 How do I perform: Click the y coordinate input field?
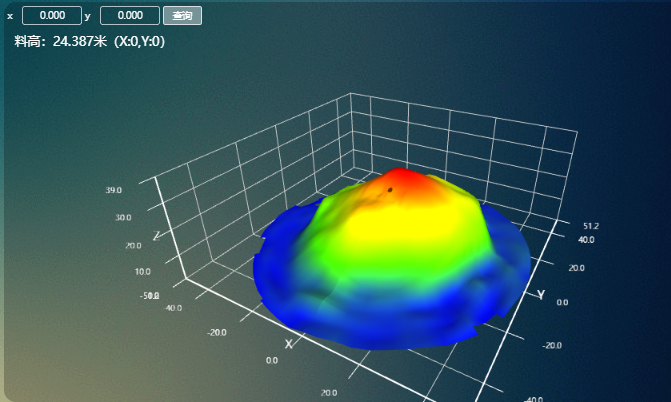130,16
